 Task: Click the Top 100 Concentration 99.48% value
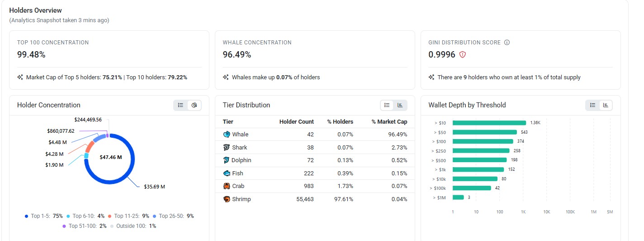(31, 55)
